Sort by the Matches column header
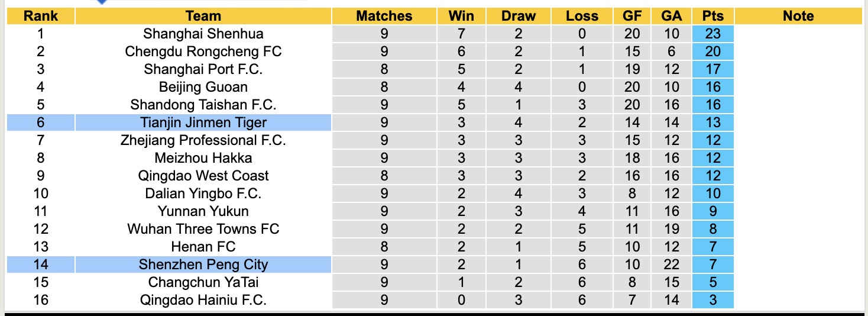Viewport: 868px width, 316px height. tap(384, 16)
